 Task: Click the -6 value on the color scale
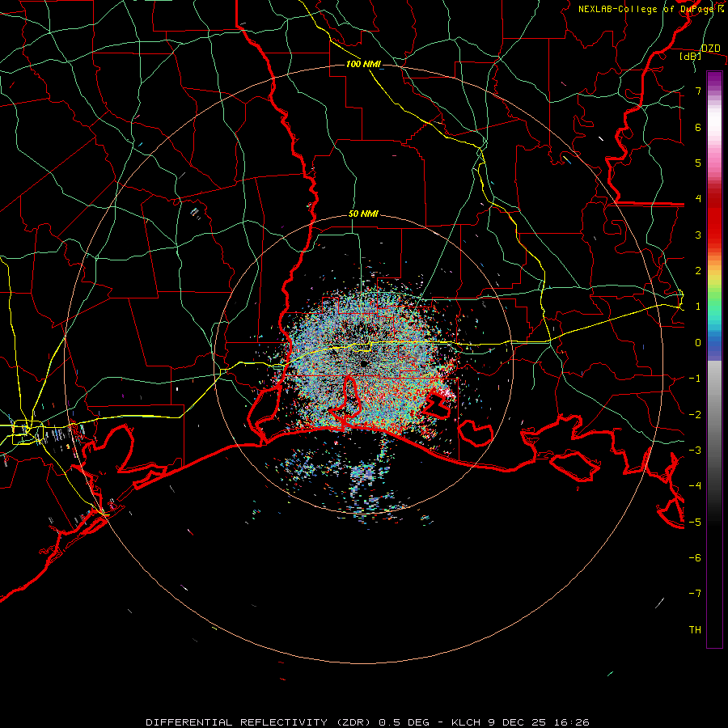(695, 558)
